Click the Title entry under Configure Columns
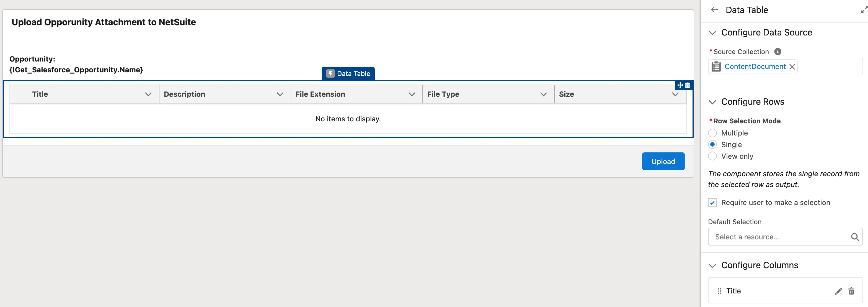 pyautogui.click(x=785, y=291)
